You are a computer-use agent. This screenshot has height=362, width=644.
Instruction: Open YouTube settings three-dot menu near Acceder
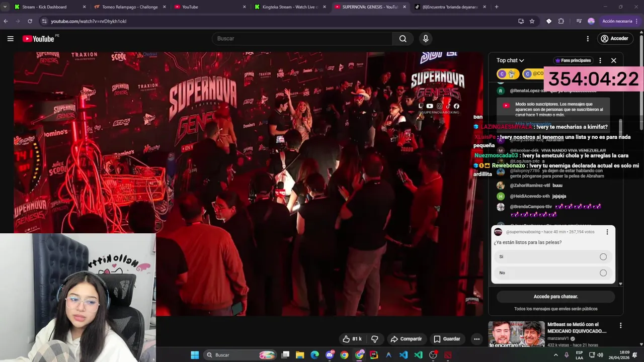coord(588,39)
